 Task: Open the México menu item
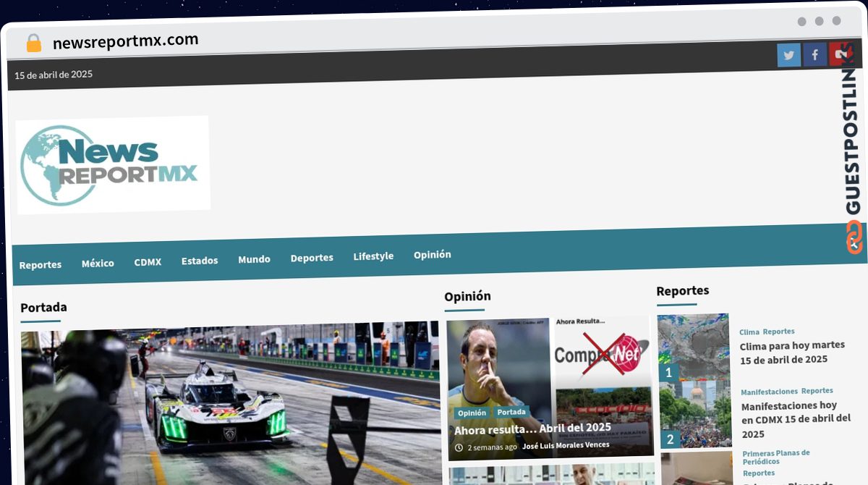click(98, 263)
